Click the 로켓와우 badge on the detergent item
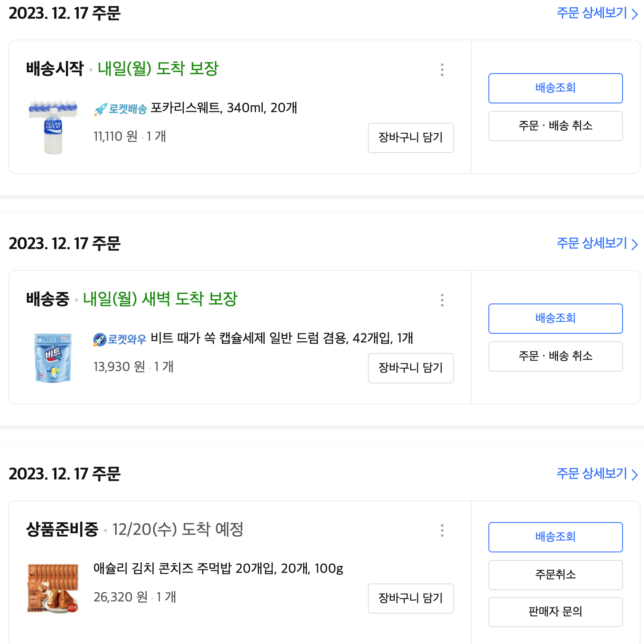Screen dimensions: 644x644 (x=120, y=339)
